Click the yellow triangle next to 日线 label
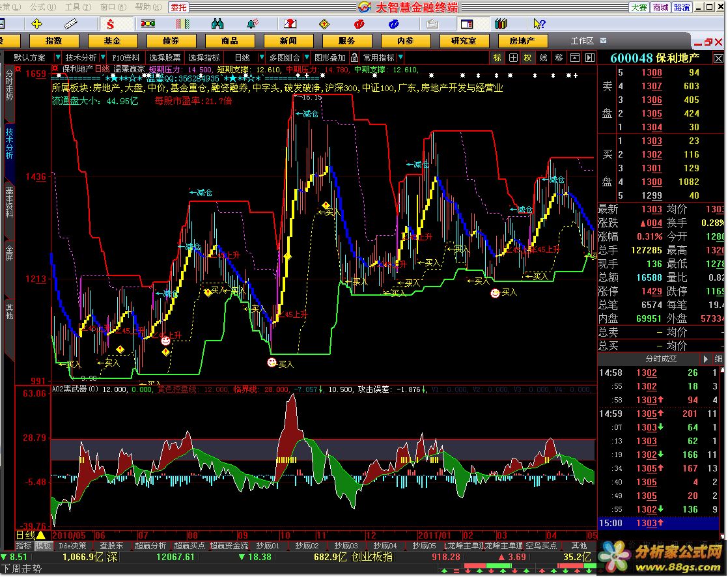 pos(40,535)
